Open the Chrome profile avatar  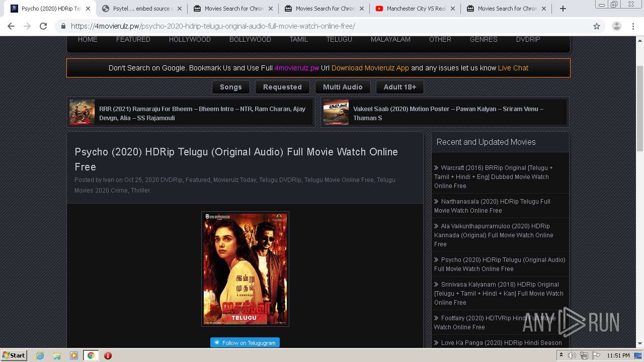point(616,26)
